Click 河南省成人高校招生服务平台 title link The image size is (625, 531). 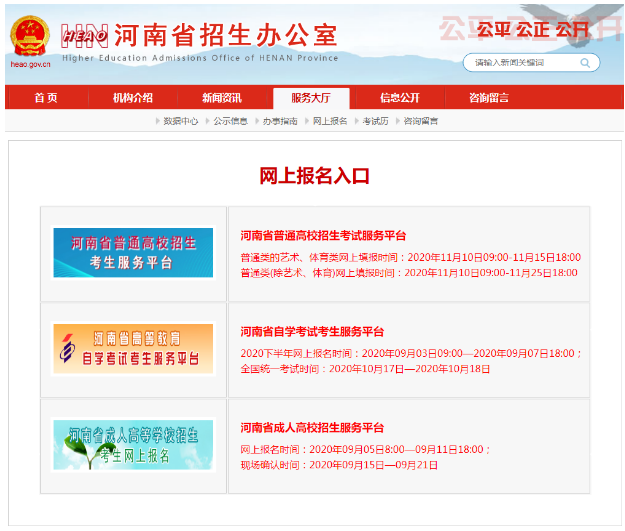click(312, 428)
